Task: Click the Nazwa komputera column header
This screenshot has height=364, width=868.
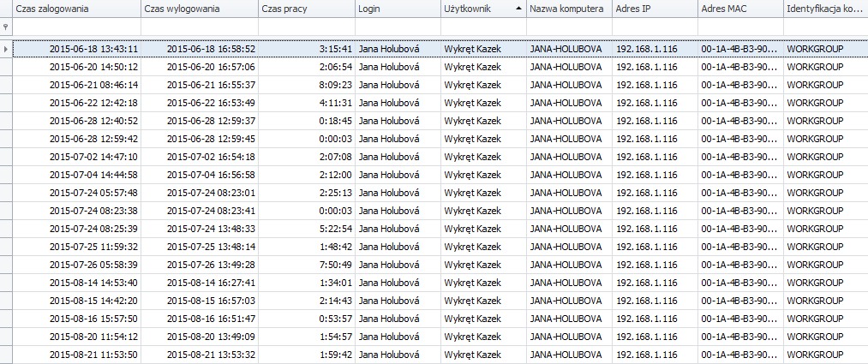Action: (570, 9)
